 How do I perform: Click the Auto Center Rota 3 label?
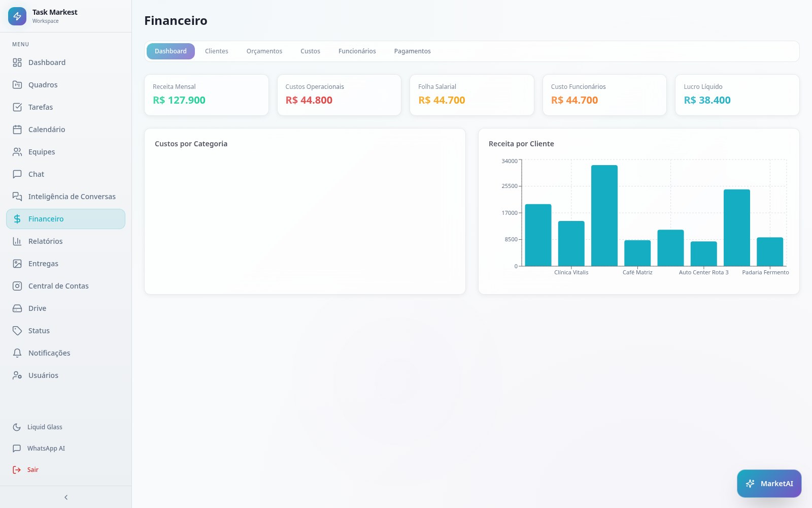703,273
